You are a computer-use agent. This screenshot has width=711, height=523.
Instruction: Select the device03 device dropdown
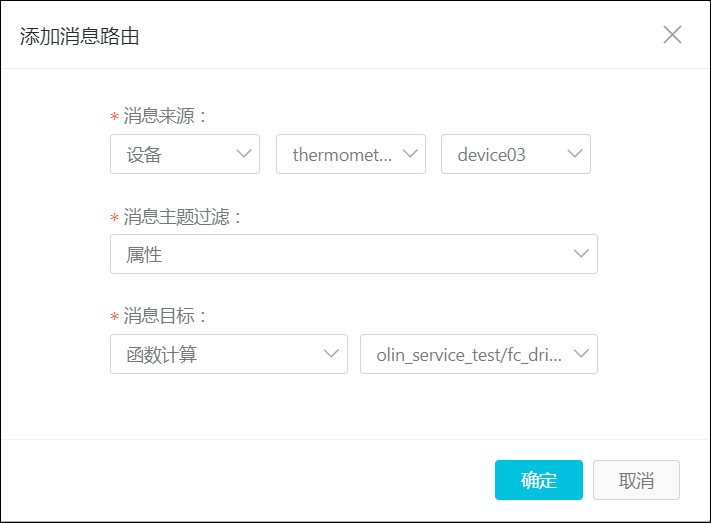coord(516,154)
